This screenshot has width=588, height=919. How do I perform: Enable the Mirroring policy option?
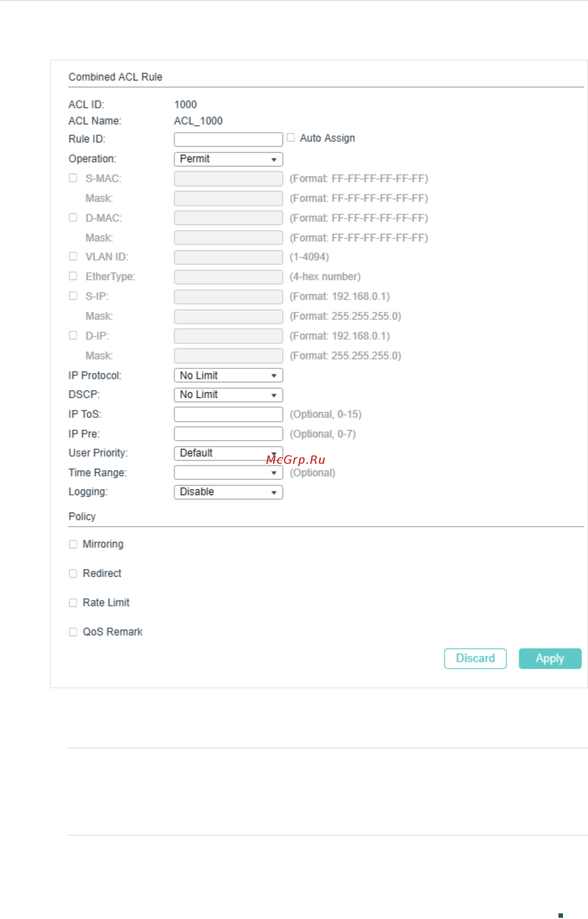73,544
